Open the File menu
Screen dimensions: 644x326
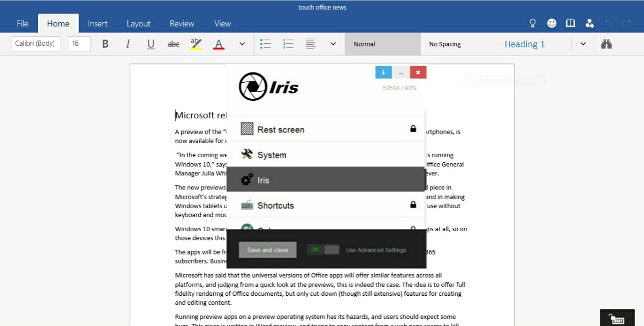(x=22, y=23)
